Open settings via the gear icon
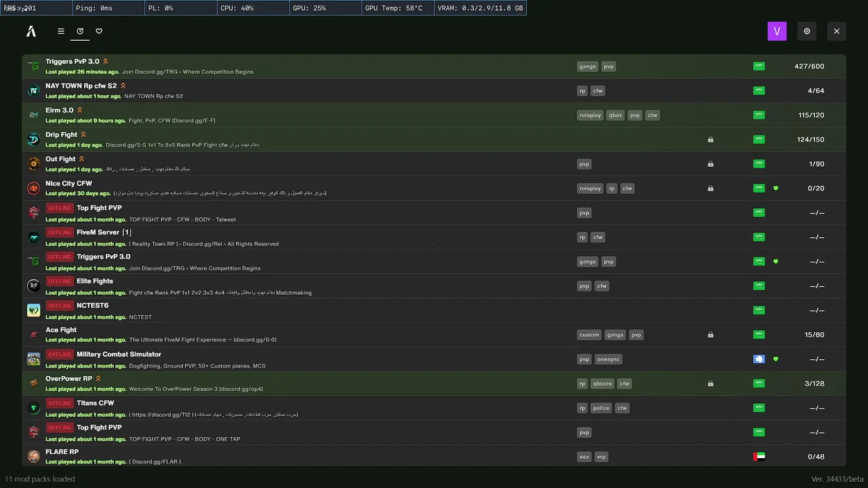This screenshot has width=868, height=488. coord(807,31)
